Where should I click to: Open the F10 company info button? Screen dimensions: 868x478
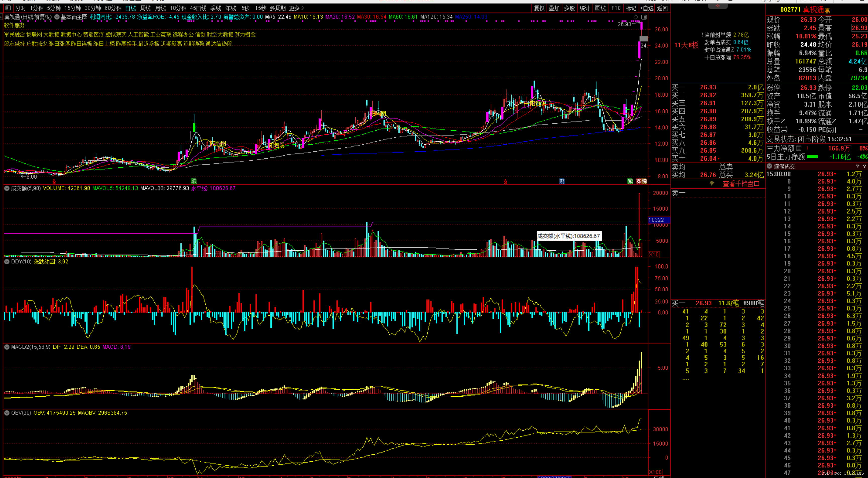pos(616,8)
